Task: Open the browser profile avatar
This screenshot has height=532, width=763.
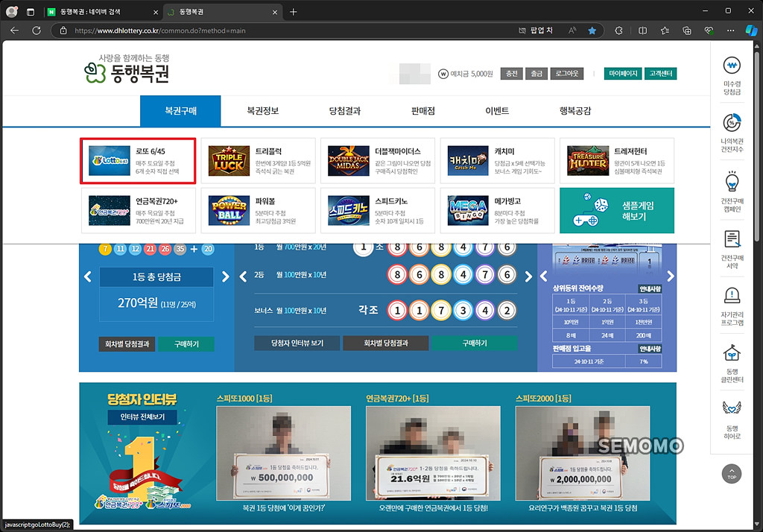Action: 12,12
